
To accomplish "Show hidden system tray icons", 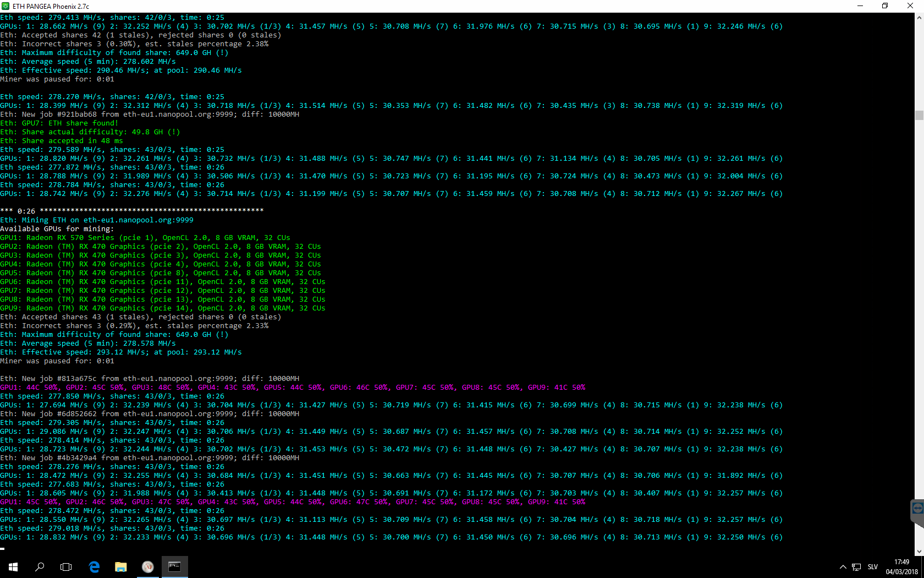I will [843, 567].
